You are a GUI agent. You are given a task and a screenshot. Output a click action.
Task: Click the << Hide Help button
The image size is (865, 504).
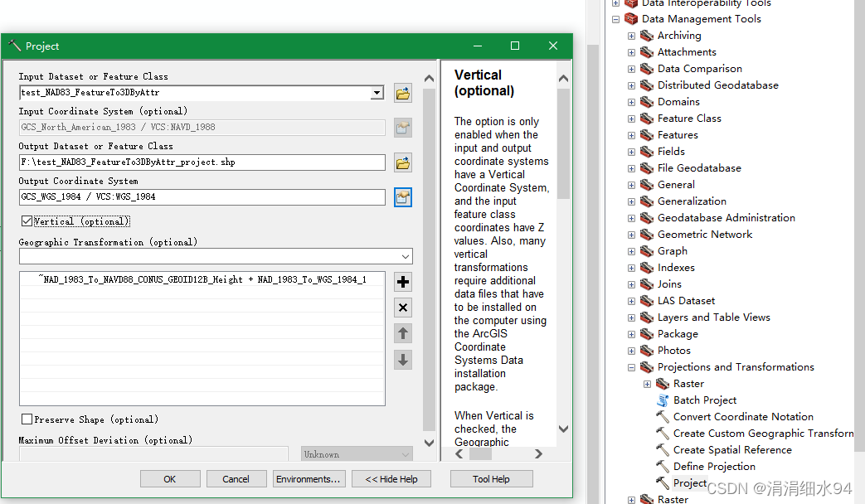(391, 478)
